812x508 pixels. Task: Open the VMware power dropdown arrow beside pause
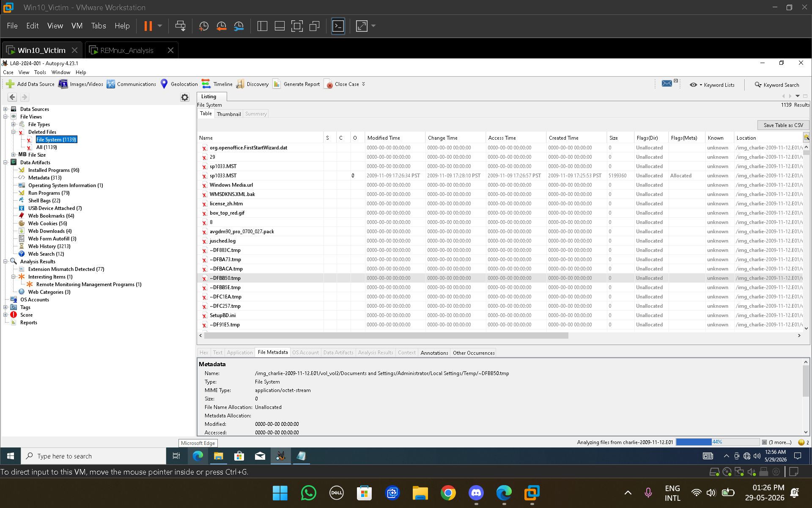point(160,26)
